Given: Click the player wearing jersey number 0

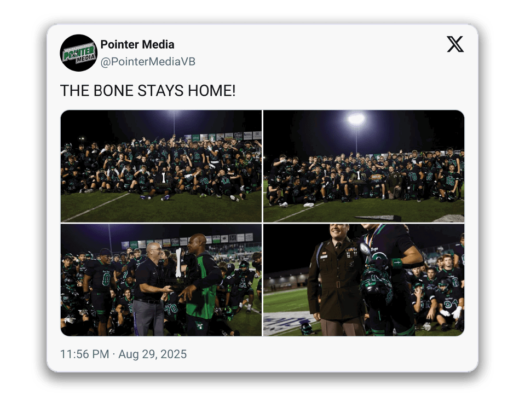Looking at the screenshot, I should [100, 291].
